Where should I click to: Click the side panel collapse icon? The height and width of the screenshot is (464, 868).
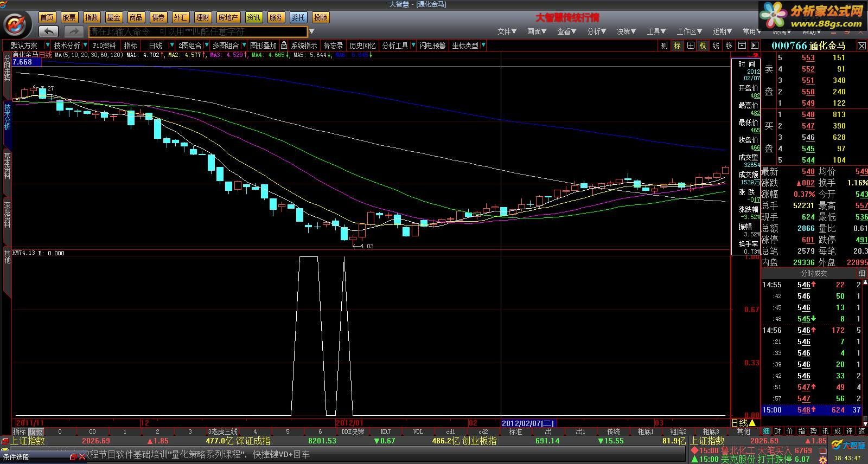tap(754, 46)
